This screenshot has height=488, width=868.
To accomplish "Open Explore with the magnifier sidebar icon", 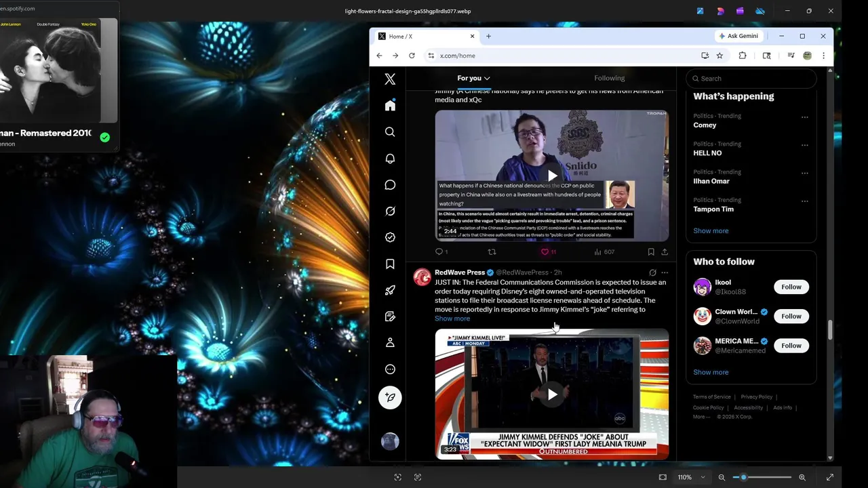I will [x=390, y=132].
